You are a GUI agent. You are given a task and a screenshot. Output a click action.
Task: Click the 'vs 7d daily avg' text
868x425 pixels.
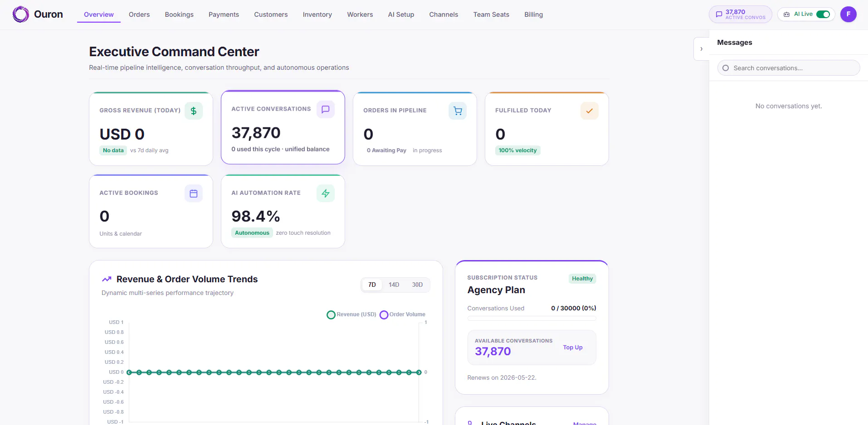tap(149, 150)
